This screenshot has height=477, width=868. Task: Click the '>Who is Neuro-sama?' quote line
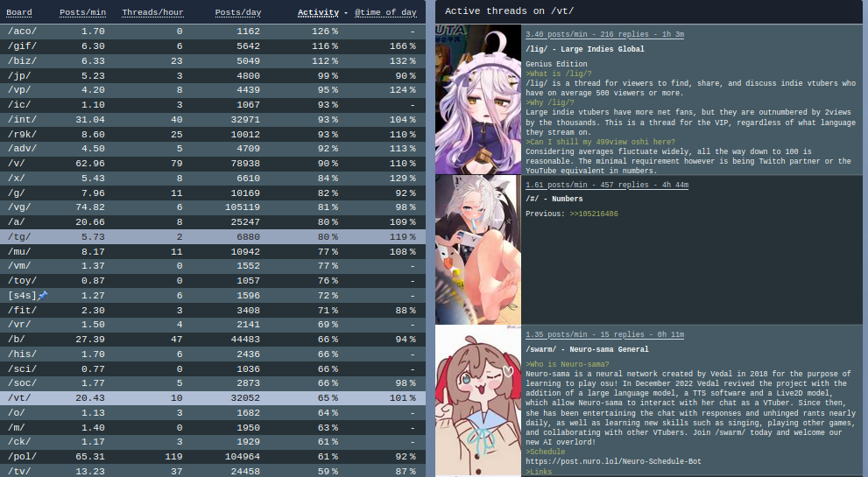(568, 364)
